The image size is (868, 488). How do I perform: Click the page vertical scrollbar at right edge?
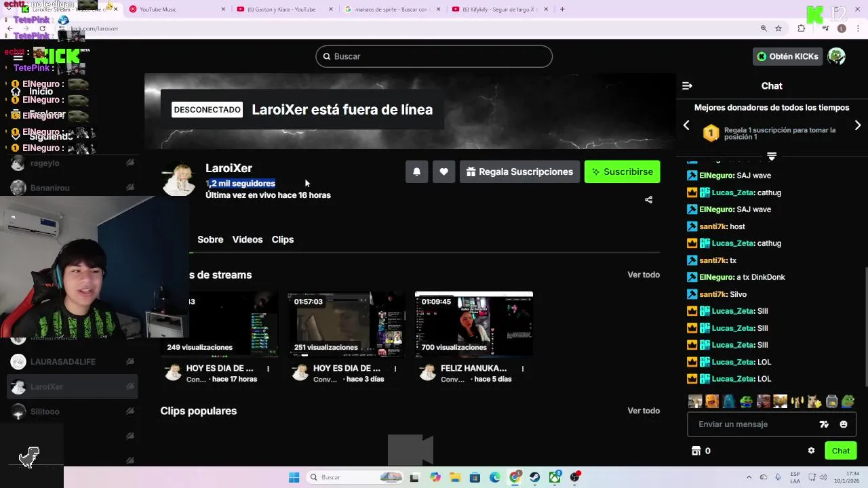pyautogui.click(x=866, y=325)
